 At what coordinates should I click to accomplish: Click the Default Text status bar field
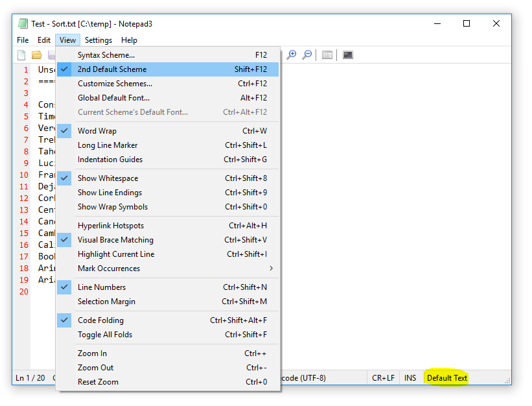[447, 378]
